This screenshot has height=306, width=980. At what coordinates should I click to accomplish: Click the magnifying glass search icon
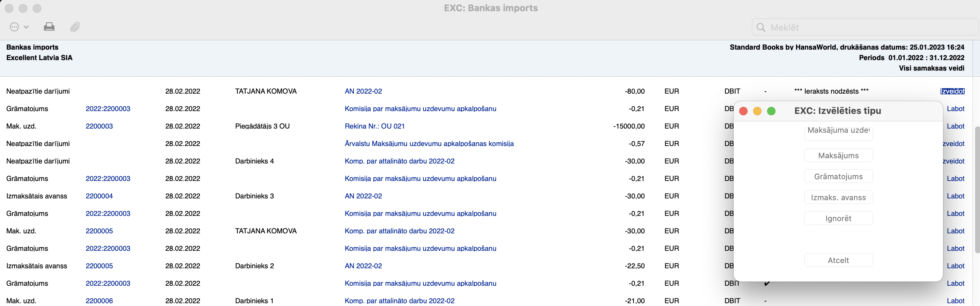760,27
